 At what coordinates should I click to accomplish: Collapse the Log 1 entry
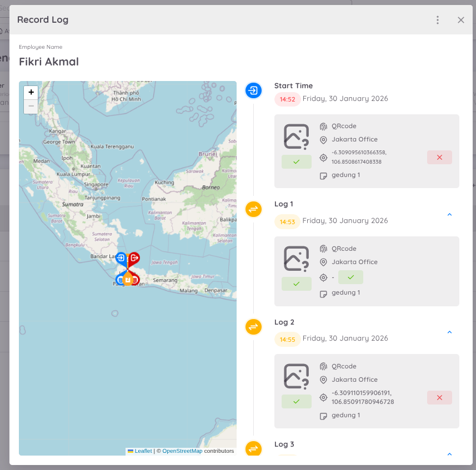click(449, 214)
